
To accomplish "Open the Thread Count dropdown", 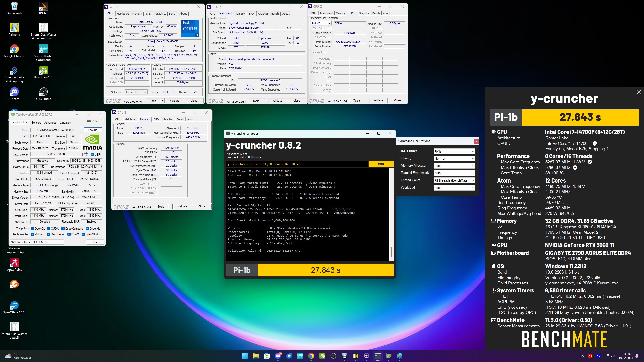I will pos(454,180).
